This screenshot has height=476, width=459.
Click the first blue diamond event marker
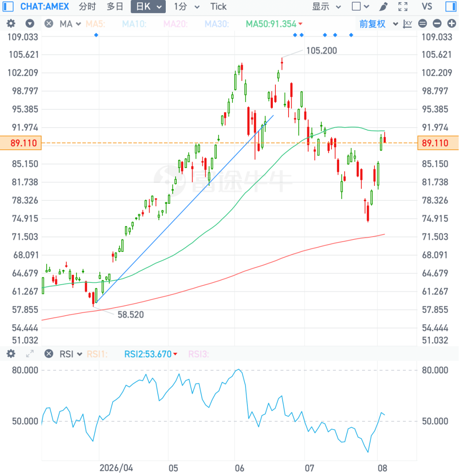pos(96,35)
